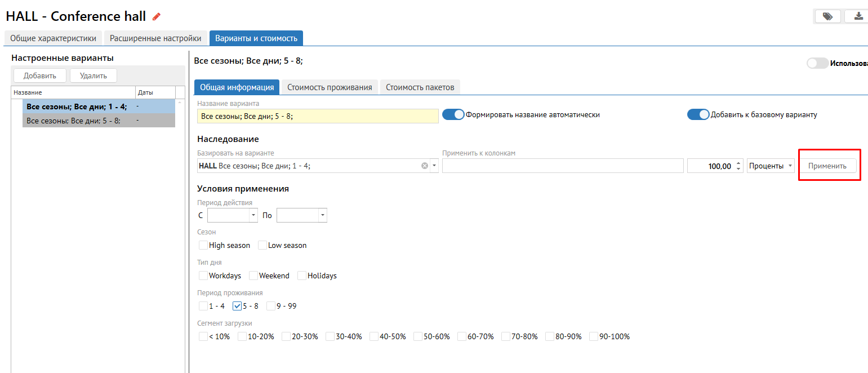
Task: Clear the base variant selection
Action: [x=425, y=166]
